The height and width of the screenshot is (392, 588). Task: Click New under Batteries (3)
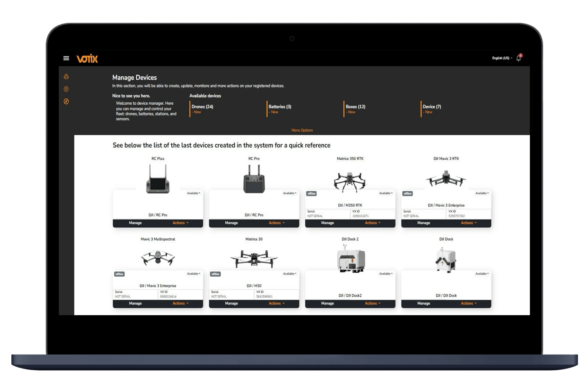(x=274, y=112)
